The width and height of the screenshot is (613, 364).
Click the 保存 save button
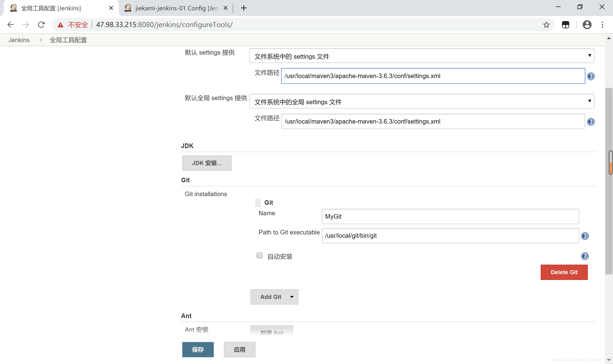[x=198, y=350]
